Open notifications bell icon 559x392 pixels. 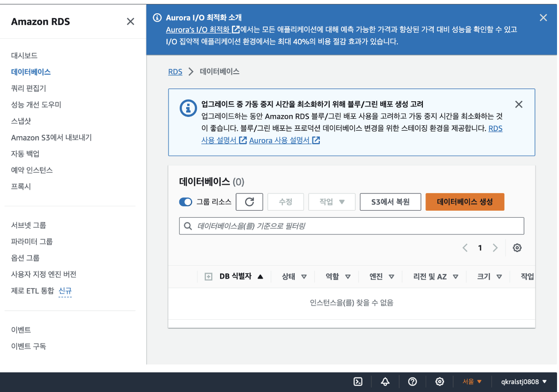385,382
